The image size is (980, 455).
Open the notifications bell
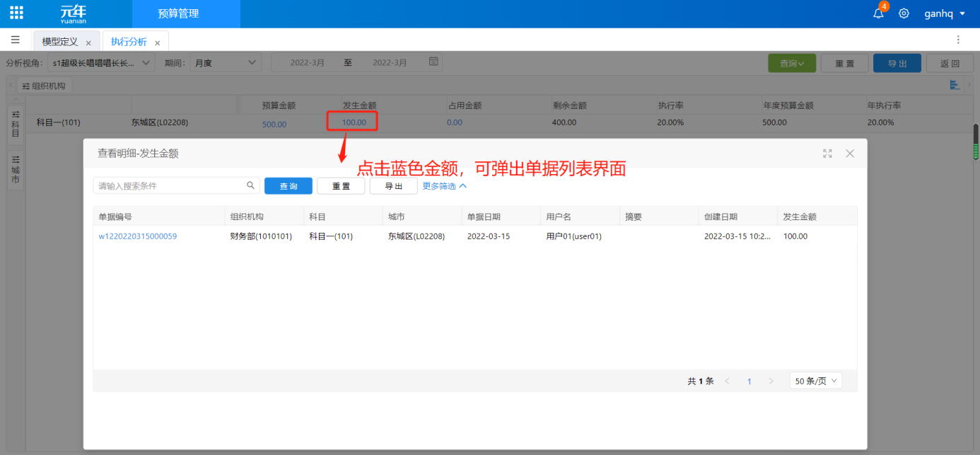[878, 13]
